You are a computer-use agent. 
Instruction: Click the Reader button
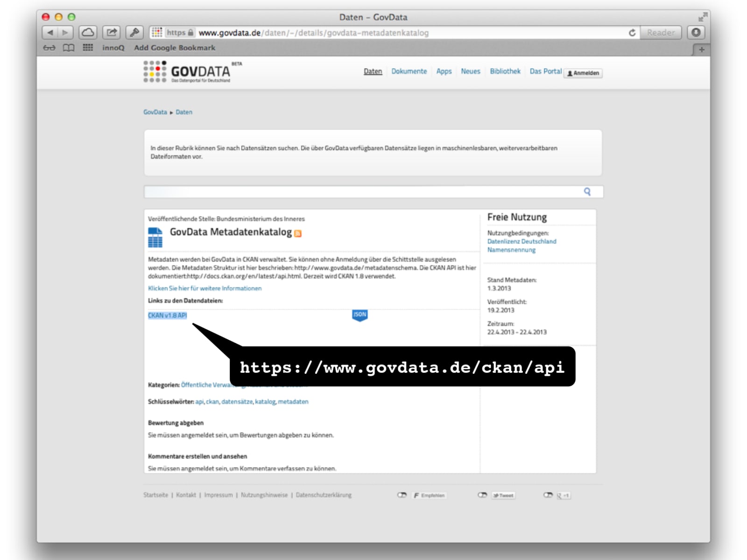(661, 33)
